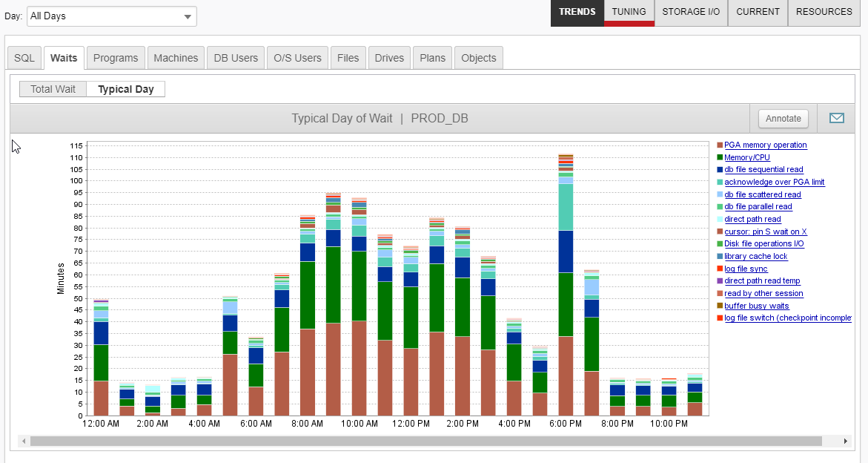Open the PGA memory operation link

click(x=766, y=145)
